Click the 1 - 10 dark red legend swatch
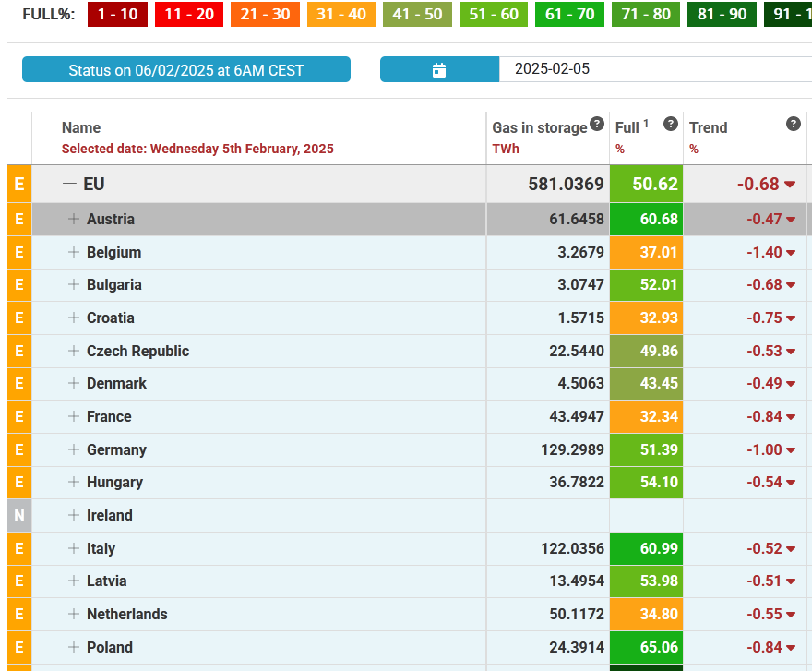Screen dimensions: 812x671 pos(117,15)
